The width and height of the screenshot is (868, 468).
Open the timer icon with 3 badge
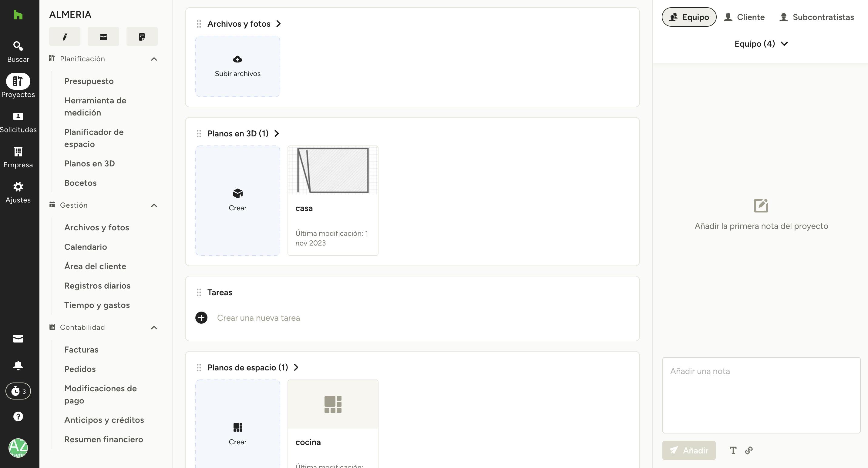point(18,391)
